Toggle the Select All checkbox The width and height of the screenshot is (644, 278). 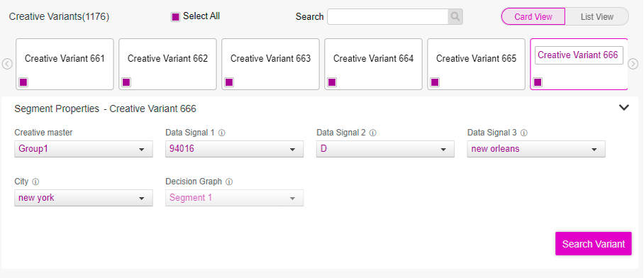175,17
